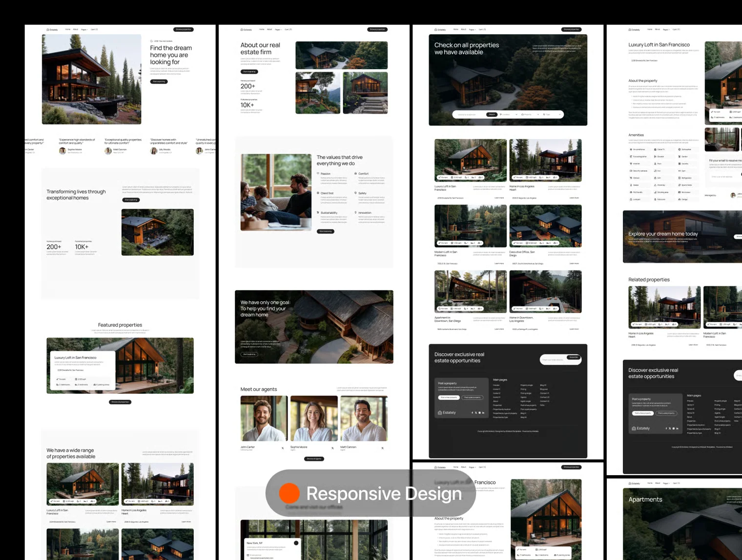Click Start exploring under Find the dream home heading
This screenshot has height=560, width=742.
coord(159,81)
